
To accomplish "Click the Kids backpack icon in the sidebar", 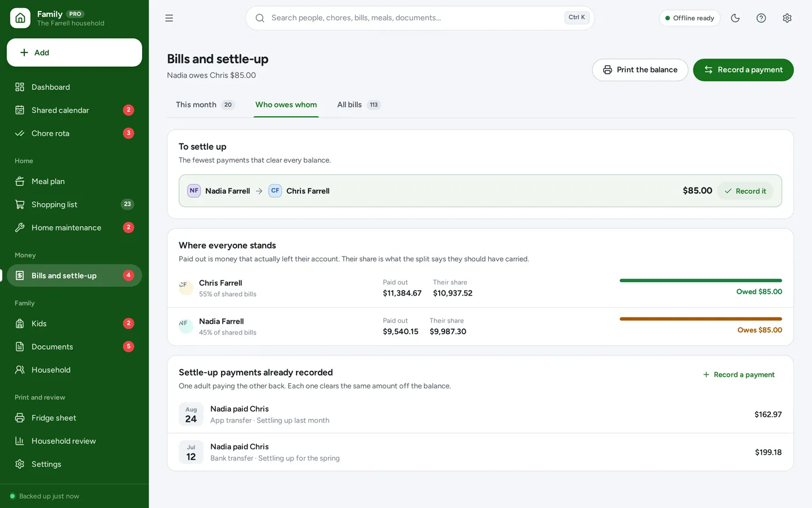I will pyautogui.click(x=20, y=323).
